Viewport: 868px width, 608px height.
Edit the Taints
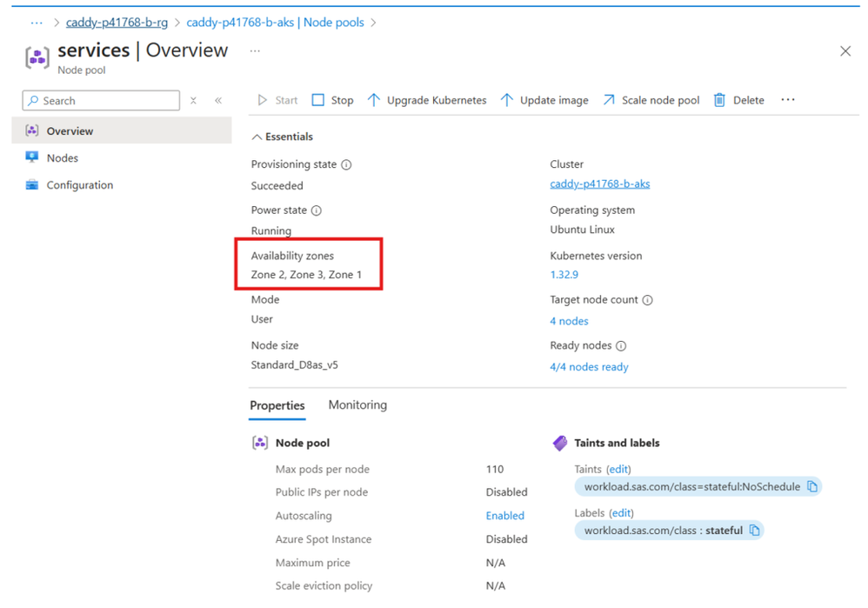pyautogui.click(x=618, y=470)
